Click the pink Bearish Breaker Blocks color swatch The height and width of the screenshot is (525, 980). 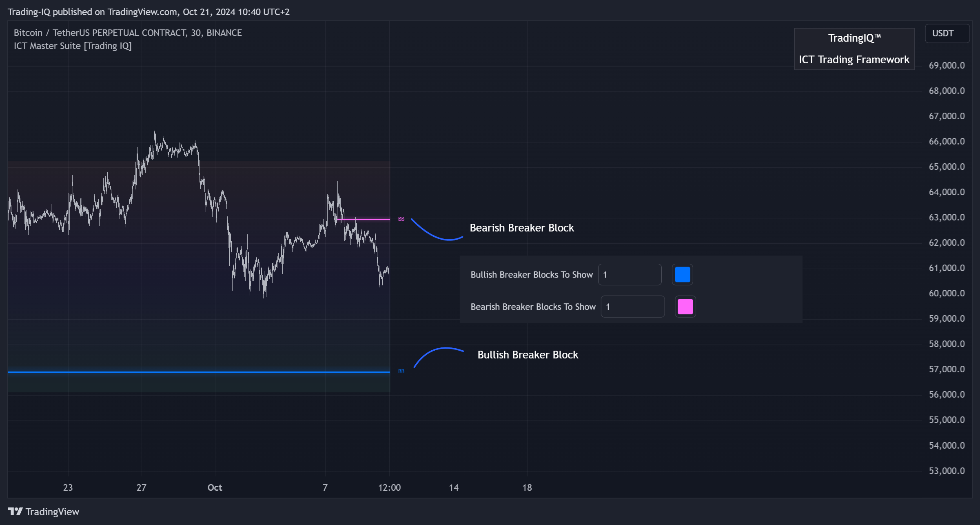coord(685,307)
